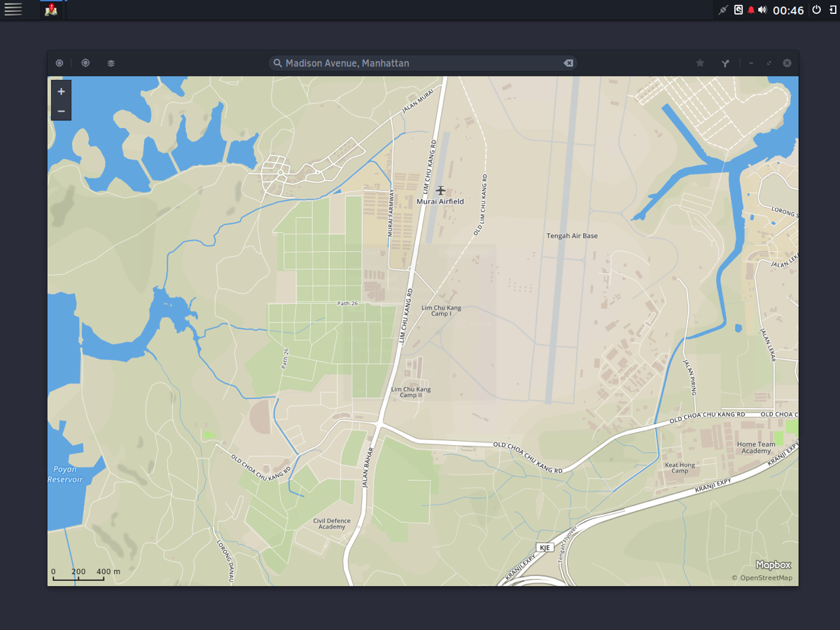Click into the Madison Avenue search field
840x630 pixels.
point(423,63)
